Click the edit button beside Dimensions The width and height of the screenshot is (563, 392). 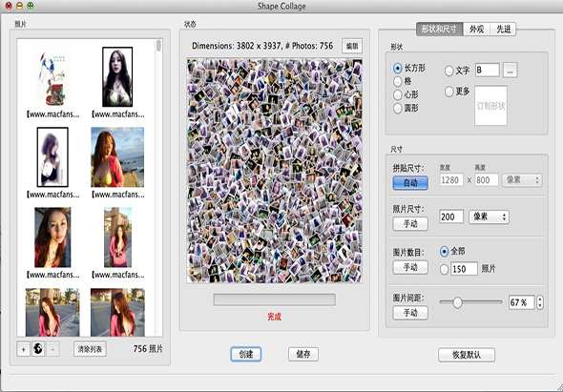click(x=352, y=46)
